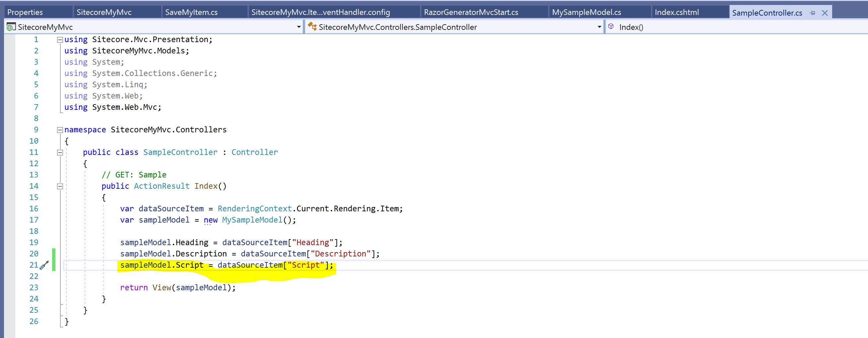This screenshot has height=338, width=868.
Task: Click return View(sampleModel) statement
Action: click(178, 288)
